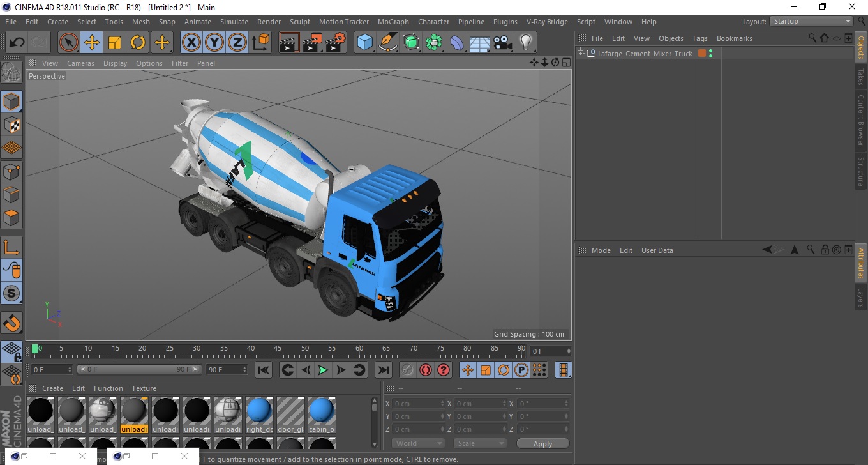This screenshot has width=868, height=465.
Task: Select the Live Selection tool
Action: (69, 43)
